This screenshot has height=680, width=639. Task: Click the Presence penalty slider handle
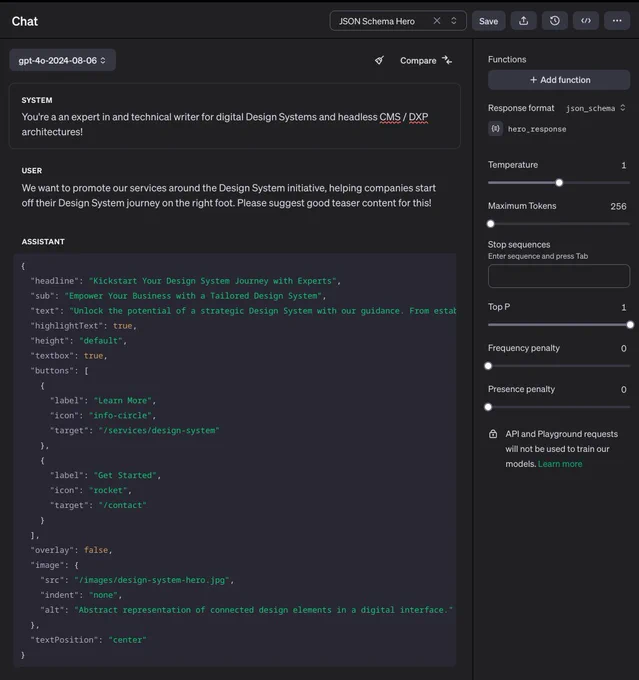tap(488, 407)
